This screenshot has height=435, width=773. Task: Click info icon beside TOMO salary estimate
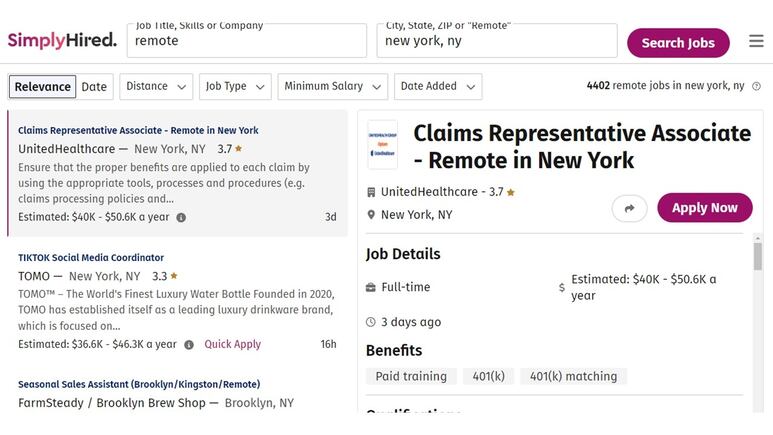tap(189, 345)
